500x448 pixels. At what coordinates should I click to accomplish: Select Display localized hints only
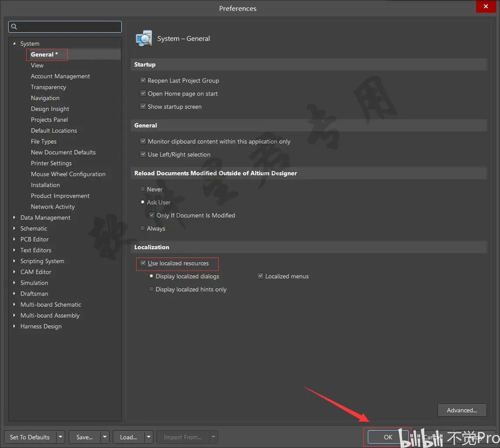pyautogui.click(x=151, y=289)
